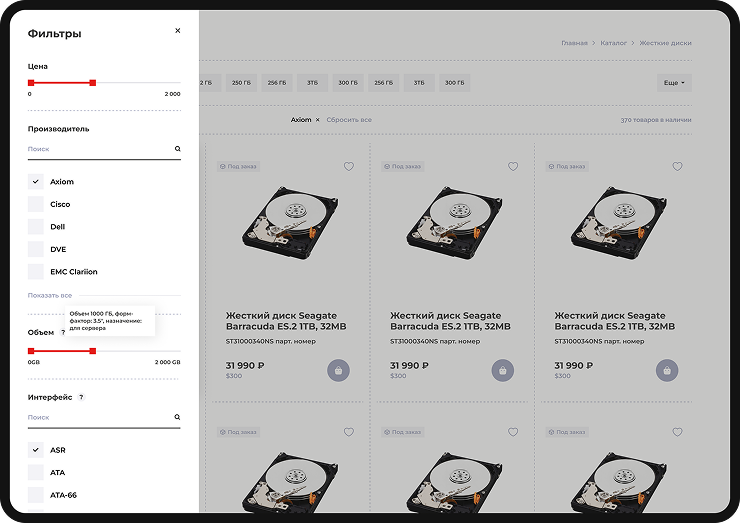Image resolution: width=740 pixels, height=523 pixels.
Task: Click the 370 товаров в наличии text
Action: pyautogui.click(x=656, y=120)
